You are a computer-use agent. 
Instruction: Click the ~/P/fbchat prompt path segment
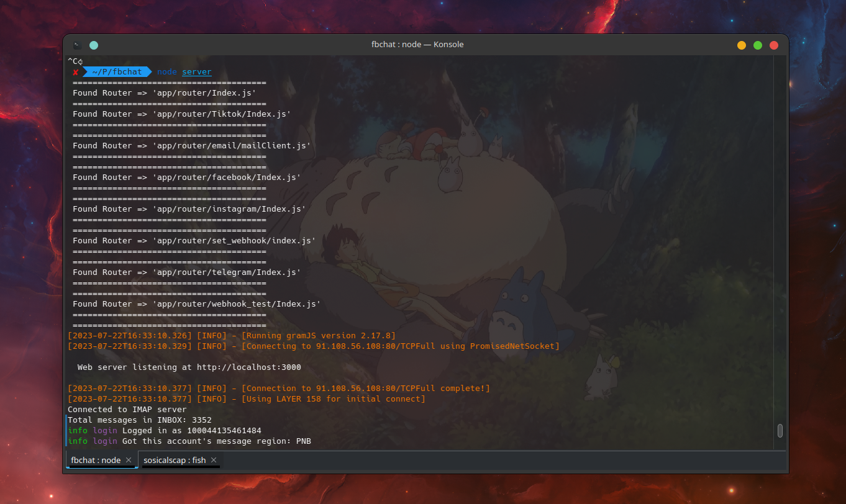tap(117, 72)
